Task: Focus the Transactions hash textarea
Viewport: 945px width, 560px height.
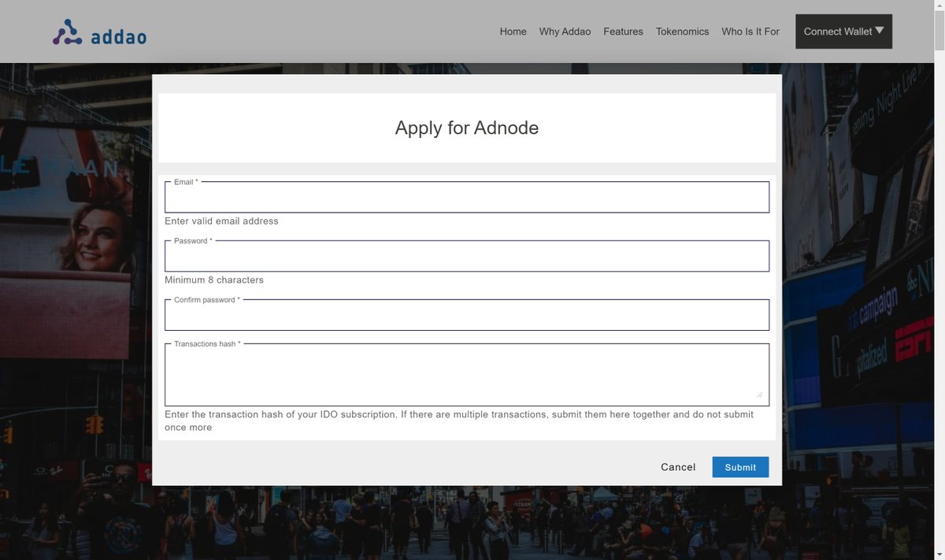Action: [x=467, y=375]
